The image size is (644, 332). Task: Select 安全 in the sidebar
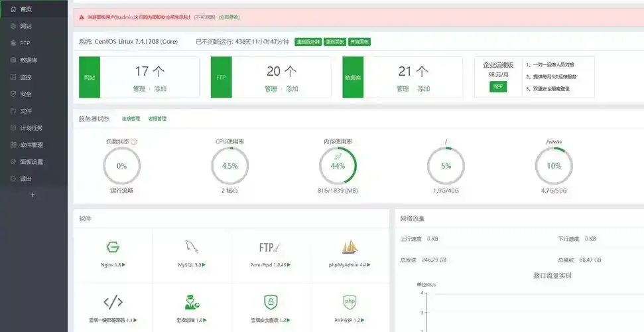(34, 94)
